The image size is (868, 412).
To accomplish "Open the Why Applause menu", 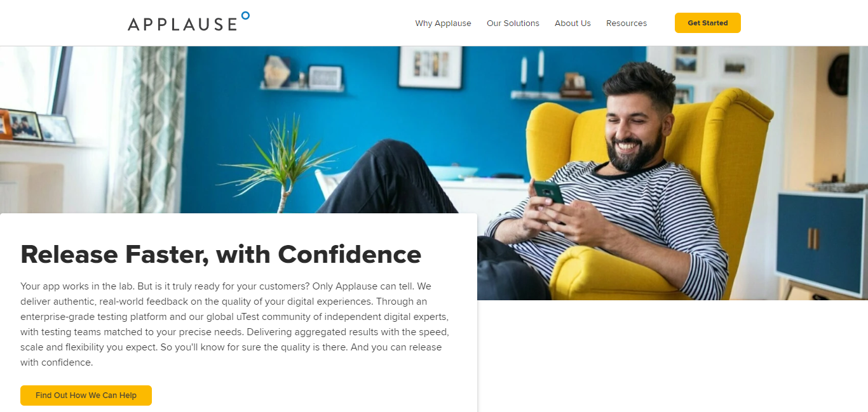I will pyautogui.click(x=443, y=23).
